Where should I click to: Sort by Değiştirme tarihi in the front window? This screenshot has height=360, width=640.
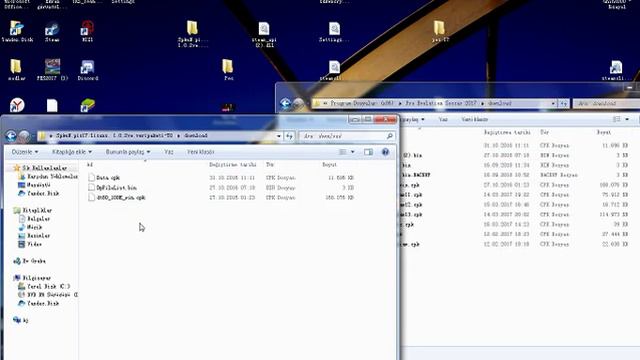[233, 164]
